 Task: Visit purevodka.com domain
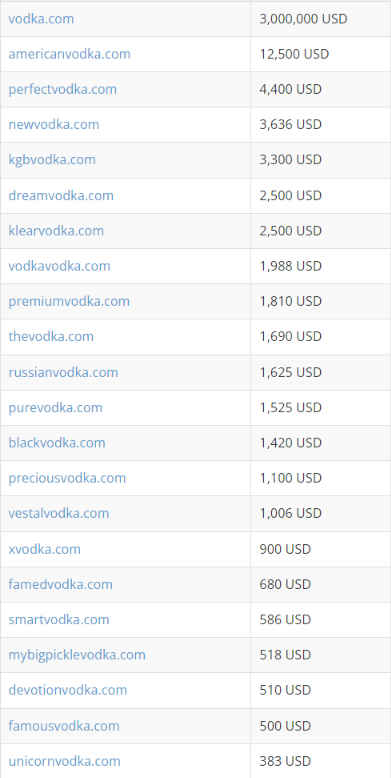click(55, 408)
